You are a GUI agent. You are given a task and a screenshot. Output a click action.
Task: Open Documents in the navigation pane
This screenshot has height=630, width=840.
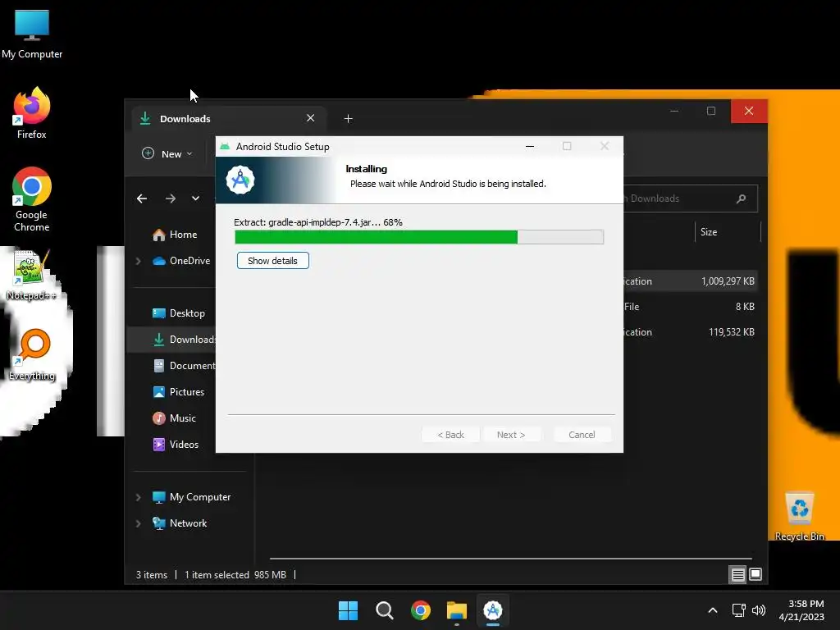(x=182, y=366)
